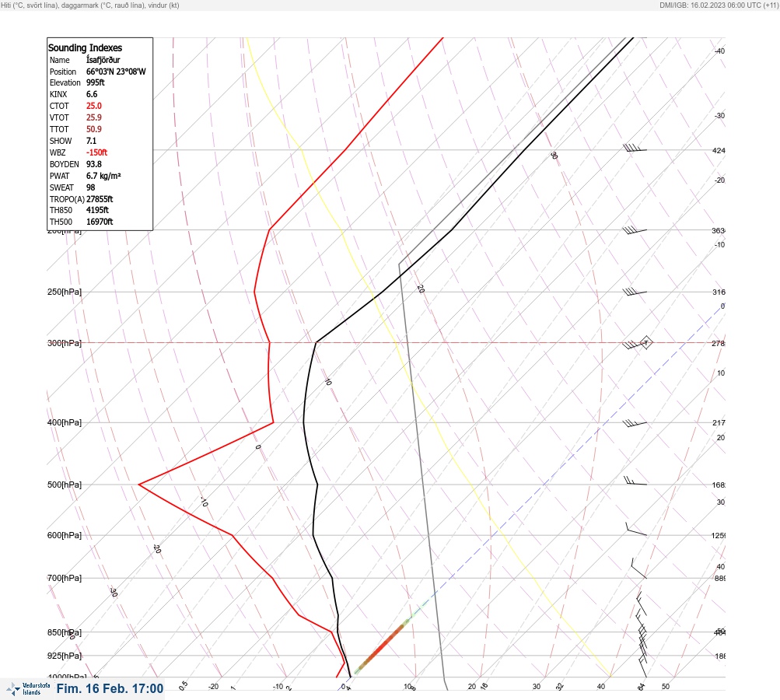Click the DMI/IGB model run timestamp header
Viewport: 780px width, 700px height.
tap(719, 5)
